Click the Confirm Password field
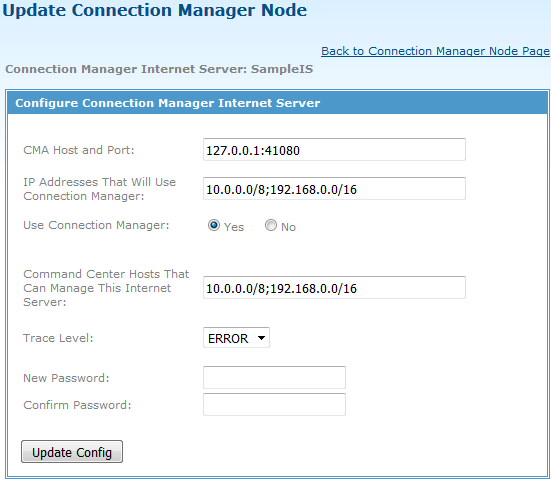The height and width of the screenshot is (479, 551). coord(274,404)
